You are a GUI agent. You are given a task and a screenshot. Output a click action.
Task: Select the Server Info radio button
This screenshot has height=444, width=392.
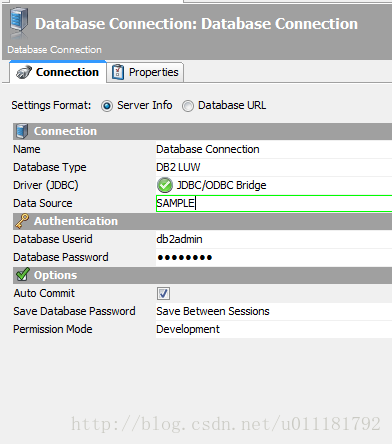(x=107, y=106)
